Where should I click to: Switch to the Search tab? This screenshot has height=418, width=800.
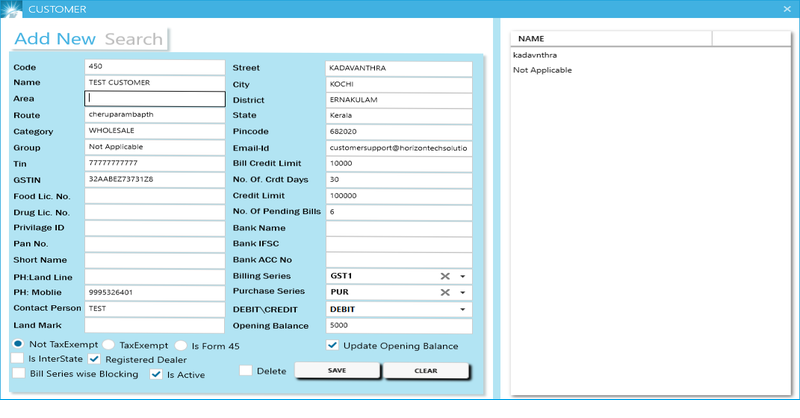(134, 39)
